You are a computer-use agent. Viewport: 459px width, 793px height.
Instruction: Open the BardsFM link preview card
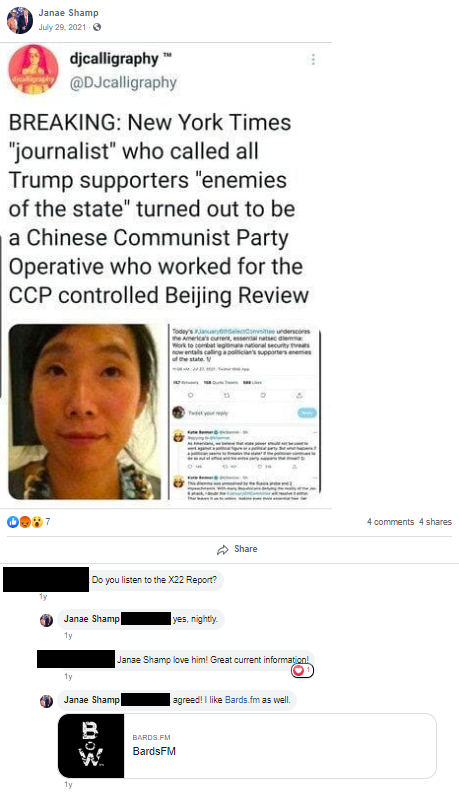(x=247, y=745)
